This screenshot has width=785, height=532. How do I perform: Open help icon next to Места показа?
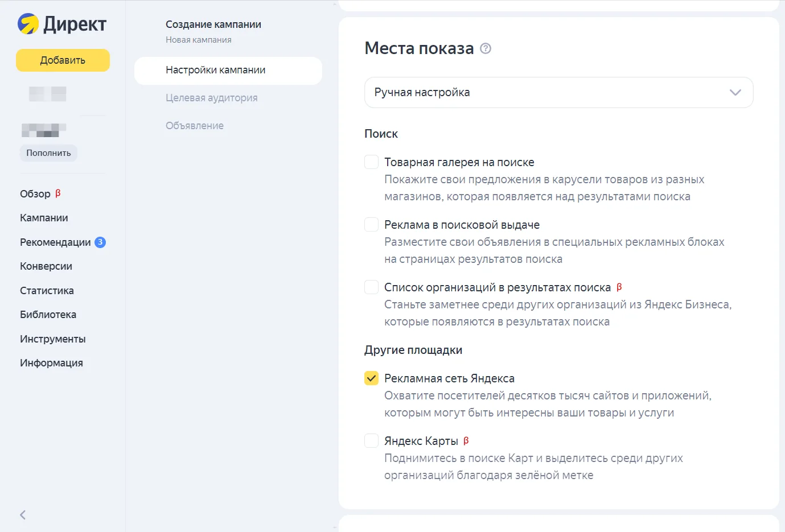(486, 48)
